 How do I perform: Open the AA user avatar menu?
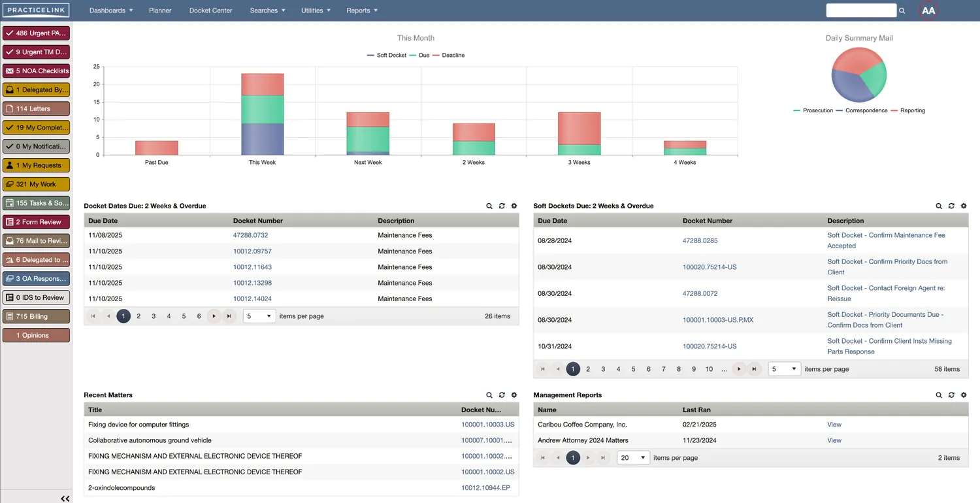pyautogui.click(x=928, y=10)
